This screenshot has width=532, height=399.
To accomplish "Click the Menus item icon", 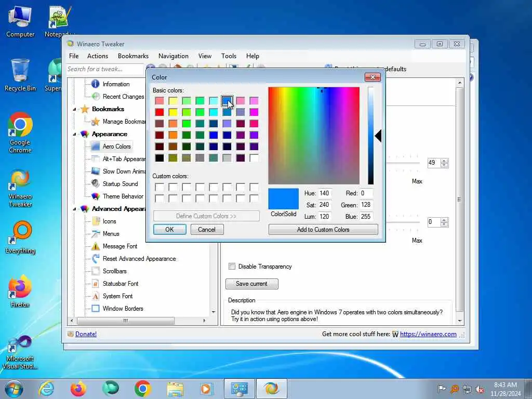I will click(x=96, y=234).
